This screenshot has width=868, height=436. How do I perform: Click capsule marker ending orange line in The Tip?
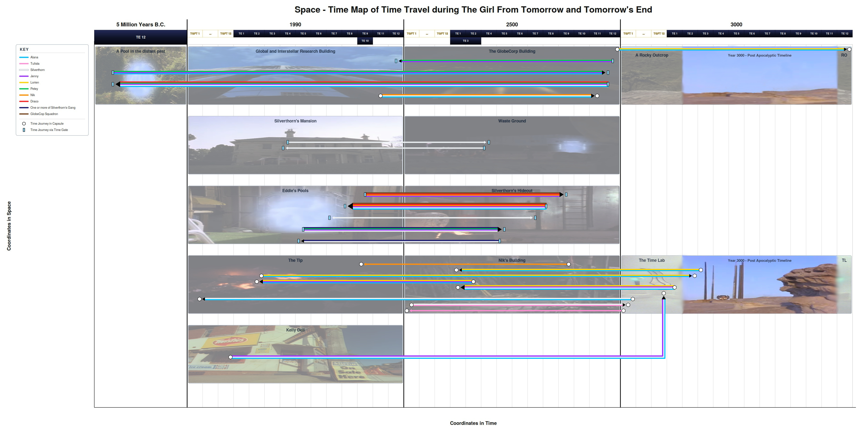click(361, 264)
